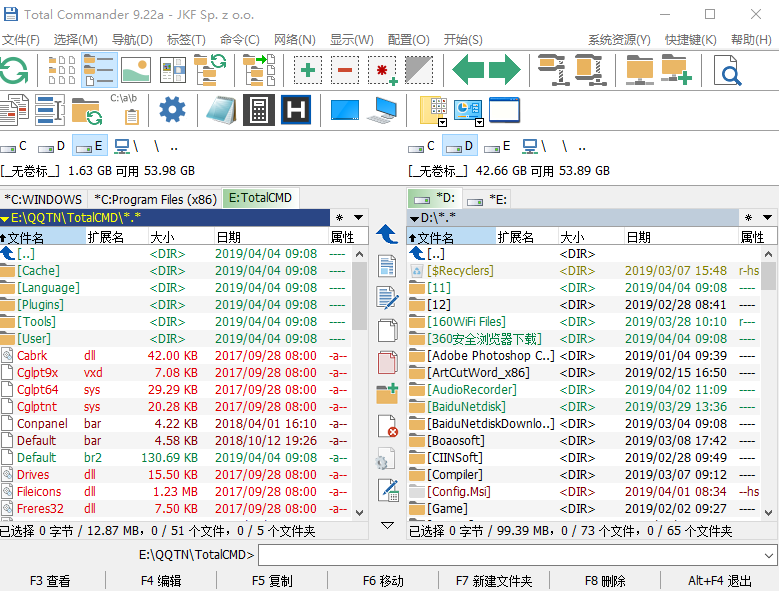
Task: Launch the calculator icon
Action: click(259, 110)
